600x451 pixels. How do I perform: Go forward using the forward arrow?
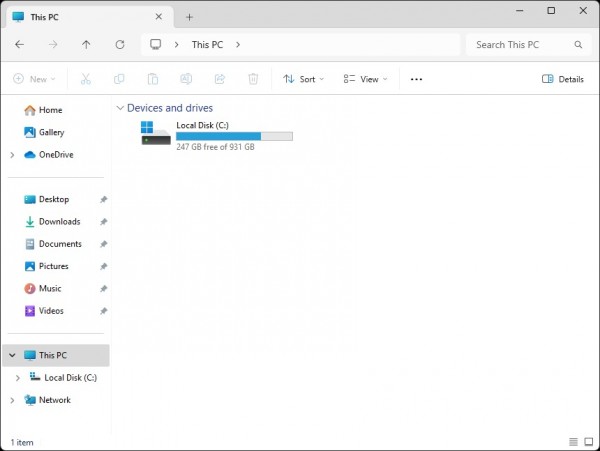pos(53,45)
